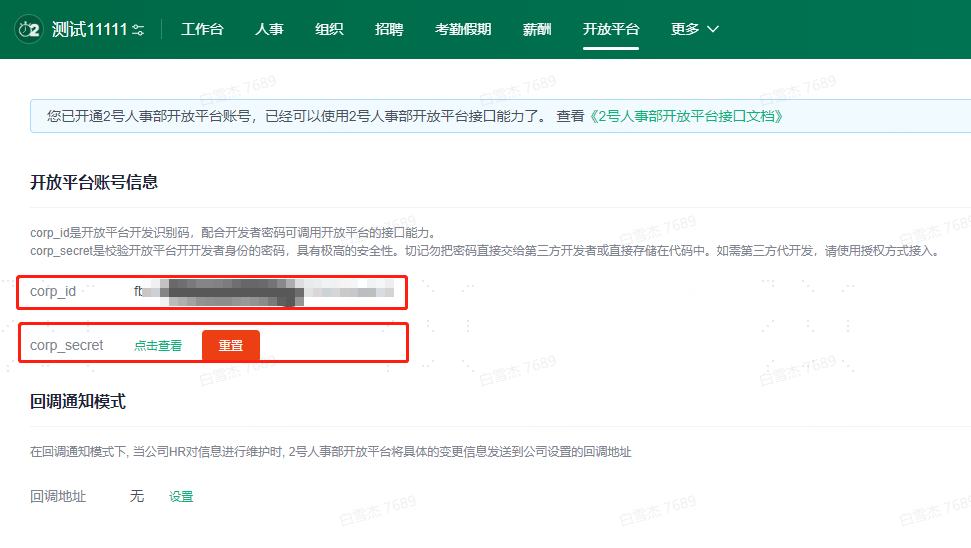Open the 工作台 menu item
Screen dimensions: 971x548
(x=202, y=29)
